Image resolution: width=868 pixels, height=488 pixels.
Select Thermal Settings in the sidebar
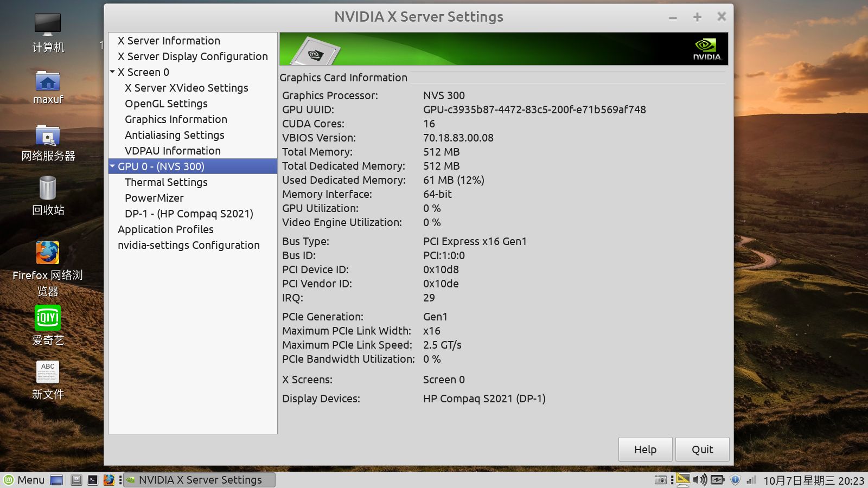(166, 182)
